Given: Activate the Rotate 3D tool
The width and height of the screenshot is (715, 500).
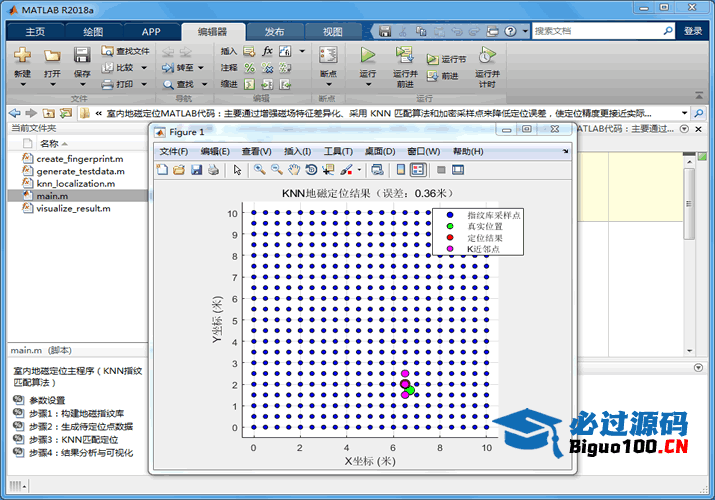Looking at the screenshot, I should [x=311, y=170].
